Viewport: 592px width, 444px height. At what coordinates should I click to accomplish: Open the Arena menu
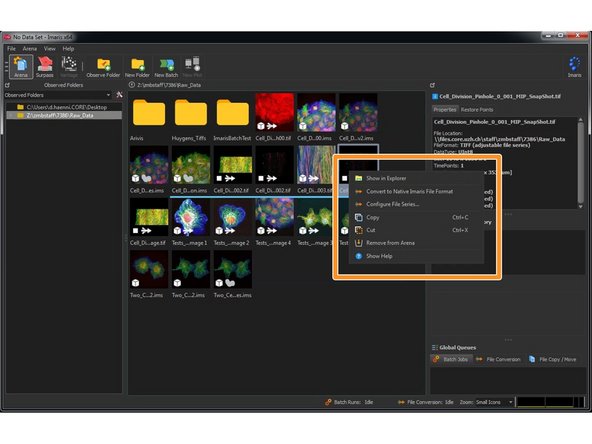[x=29, y=49]
